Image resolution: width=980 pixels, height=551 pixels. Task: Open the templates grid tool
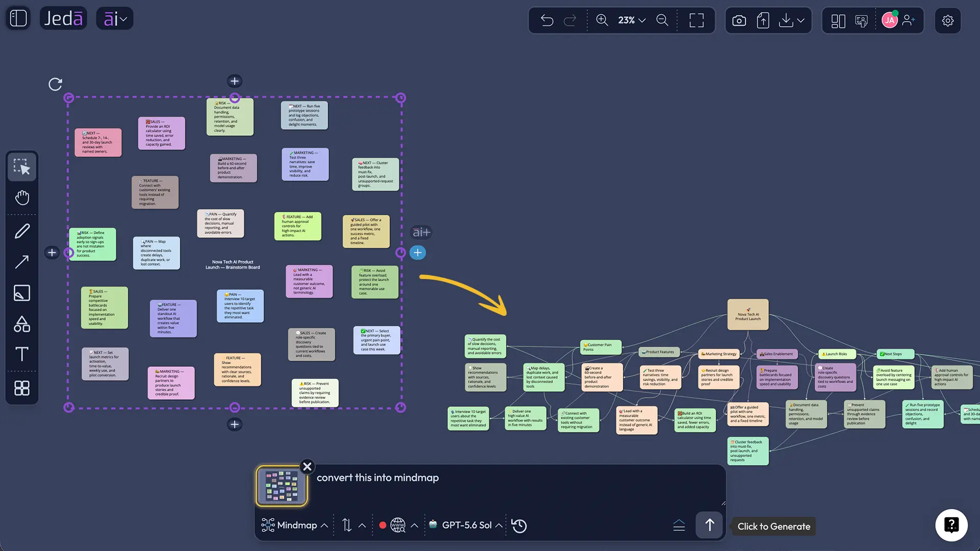click(x=22, y=388)
